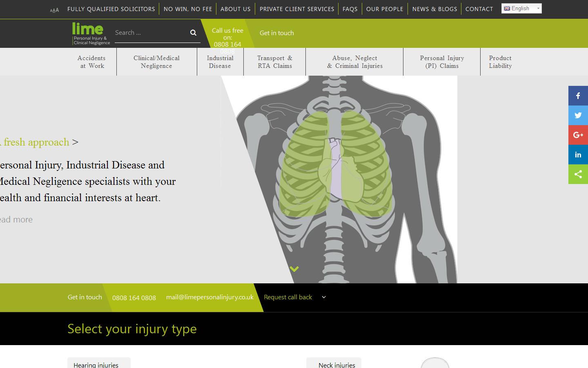Screen dimensions: 588x368
Task: Click the down chevron below the skeleton graphic
Action: pos(294,269)
